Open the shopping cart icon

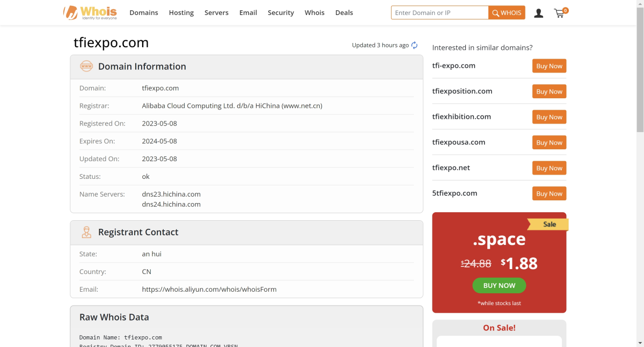pyautogui.click(x=560, y=13)
